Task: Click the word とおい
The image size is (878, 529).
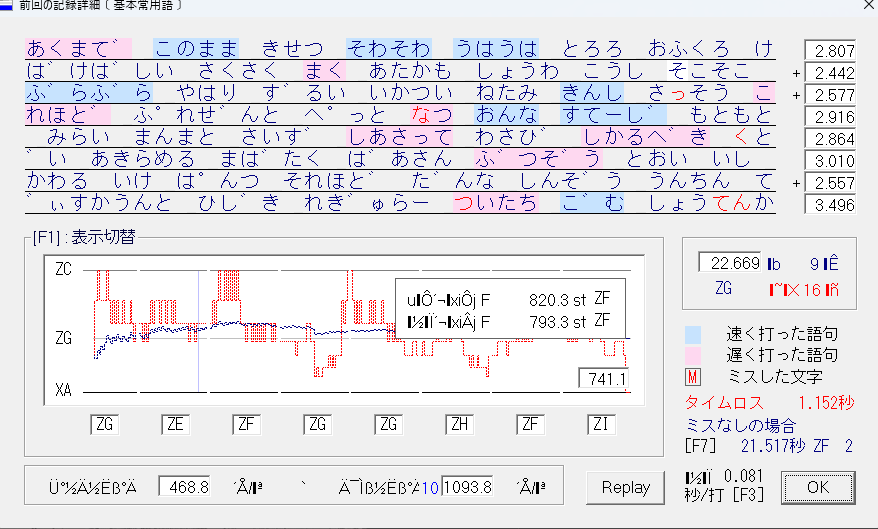Action: pos(656,158)
